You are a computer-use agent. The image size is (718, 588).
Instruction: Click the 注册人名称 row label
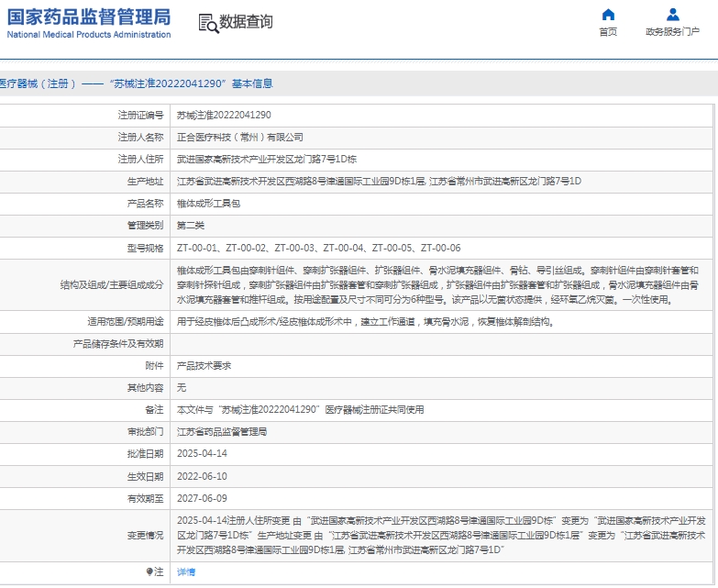[140, 137]
